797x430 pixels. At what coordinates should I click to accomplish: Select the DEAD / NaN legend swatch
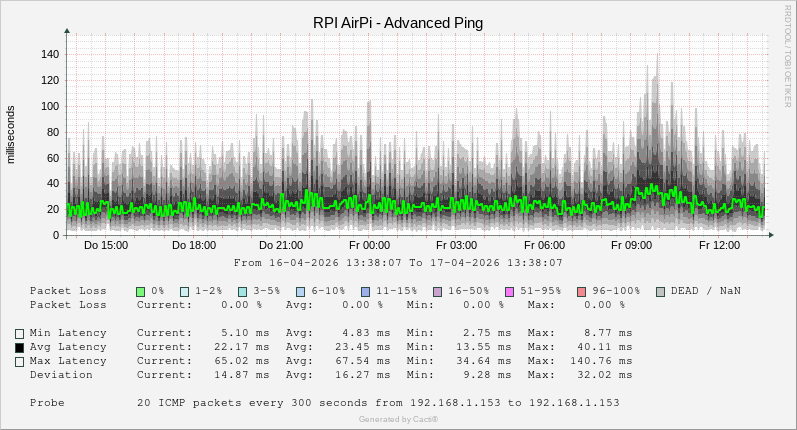click(x=660, y=291)
